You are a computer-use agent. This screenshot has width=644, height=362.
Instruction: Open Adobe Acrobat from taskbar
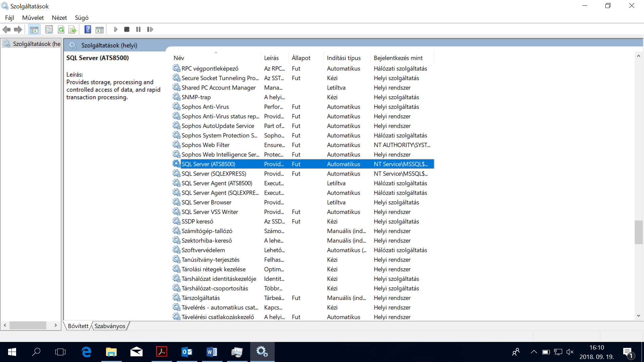pyautogui.click(x=162, y=352)
